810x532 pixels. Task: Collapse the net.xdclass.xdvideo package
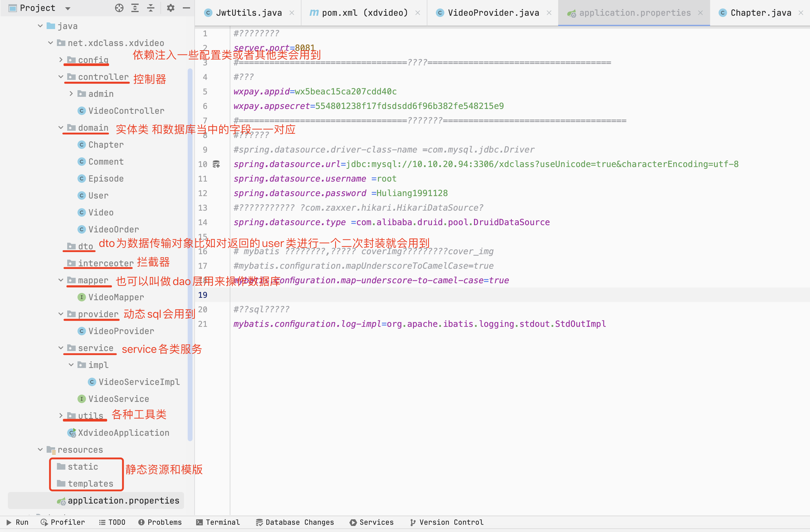click(50, 43)
